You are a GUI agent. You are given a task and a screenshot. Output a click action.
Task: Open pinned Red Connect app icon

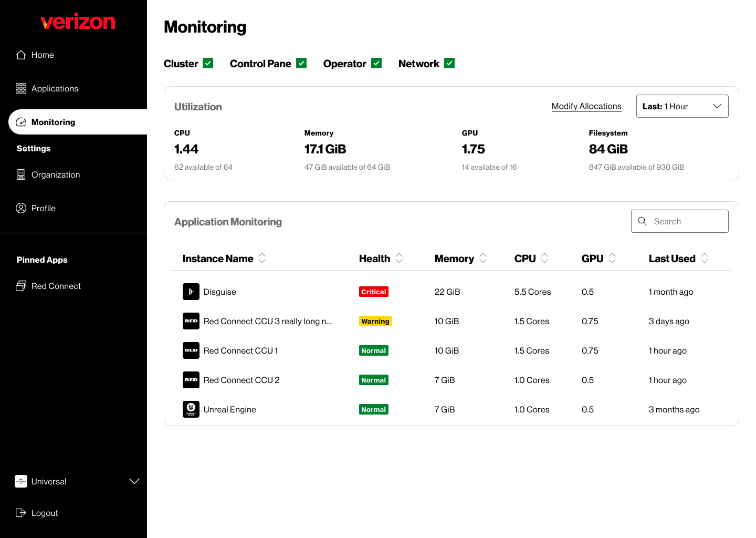pyautogui.click(x=21, y=286)
